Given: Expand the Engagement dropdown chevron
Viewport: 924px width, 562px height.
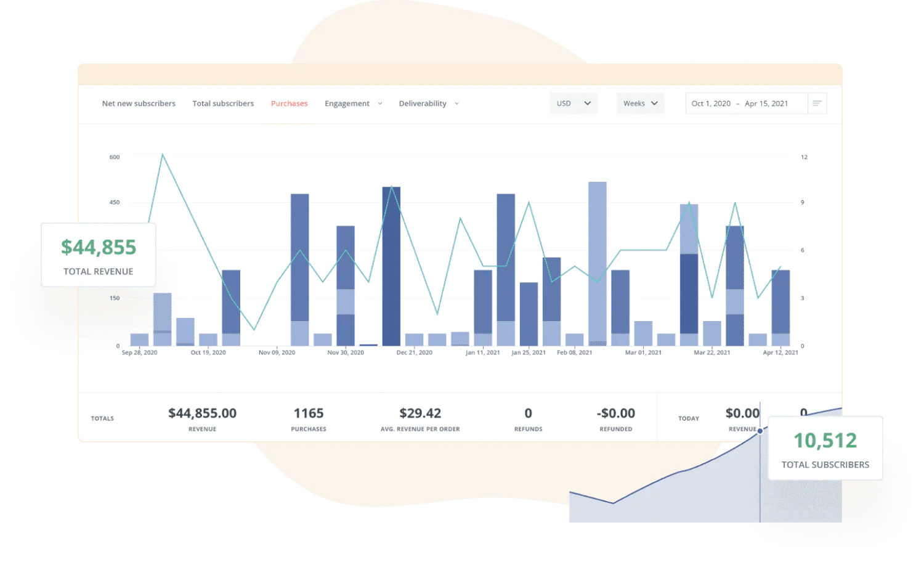Looking at the screenshot, I should pos(380,104).
